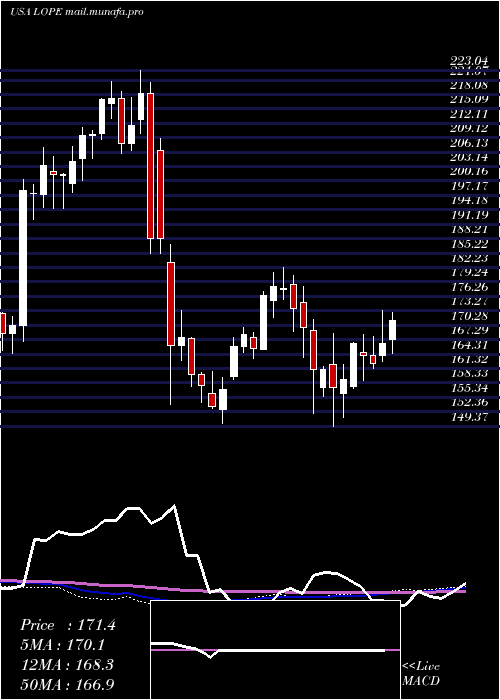Click the 209.12 price axis label

pos(468,128)
